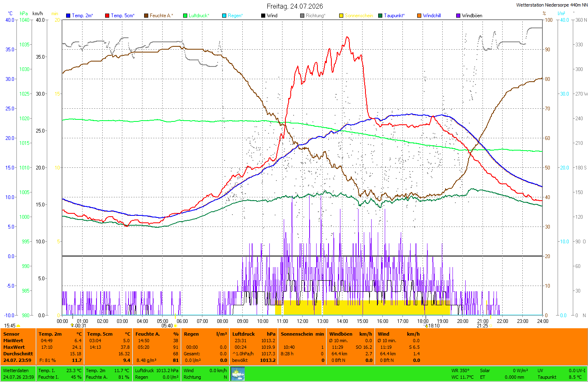Viewport: 588px width, 382px height.
Task: Click the sunrise icon beside 05:40
Action: (175, 326)
